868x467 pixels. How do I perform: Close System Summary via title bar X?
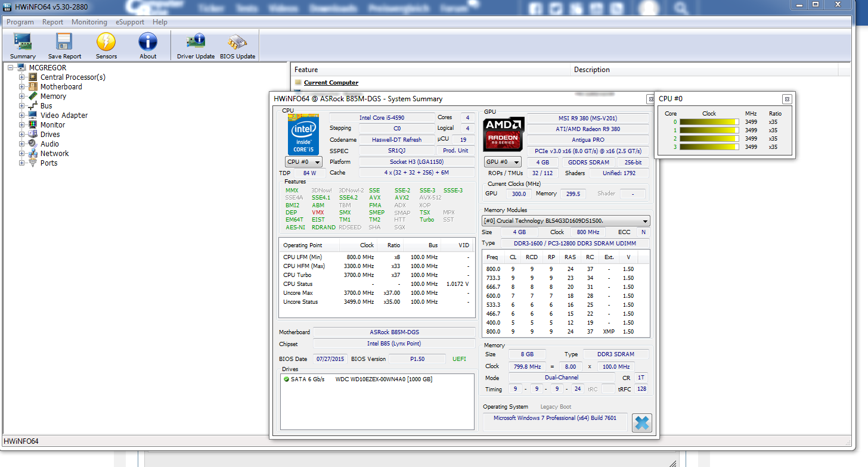[651, 99]
